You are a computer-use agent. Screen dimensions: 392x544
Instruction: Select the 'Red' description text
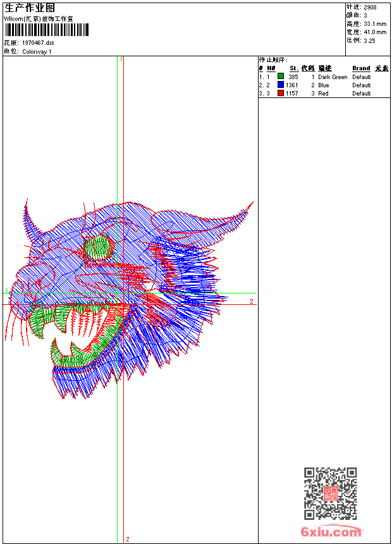(x=323, y=94)
